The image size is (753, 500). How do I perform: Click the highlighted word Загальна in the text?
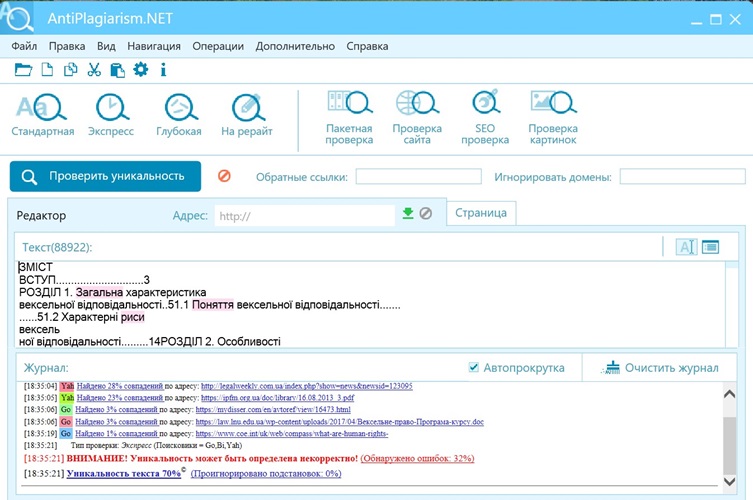click(99, 292)
